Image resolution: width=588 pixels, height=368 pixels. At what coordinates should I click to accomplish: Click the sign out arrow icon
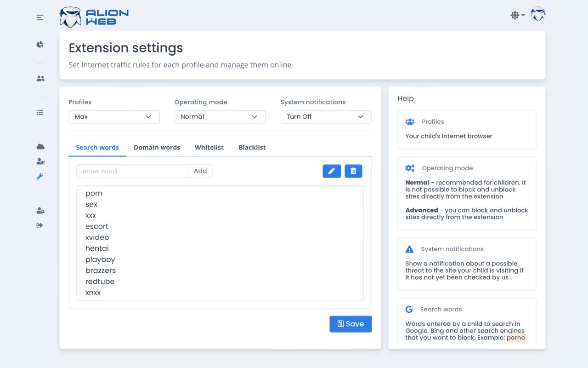tap(40, 225)
